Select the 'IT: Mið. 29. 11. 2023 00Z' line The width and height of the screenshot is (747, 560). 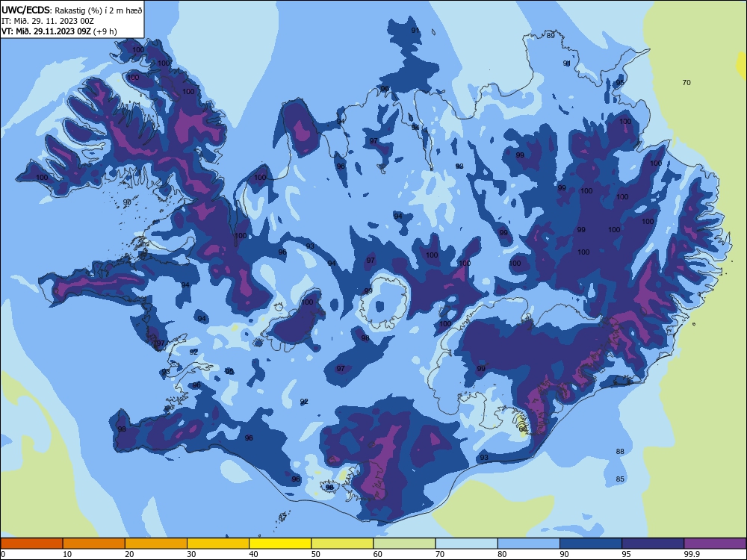(48, 21)
